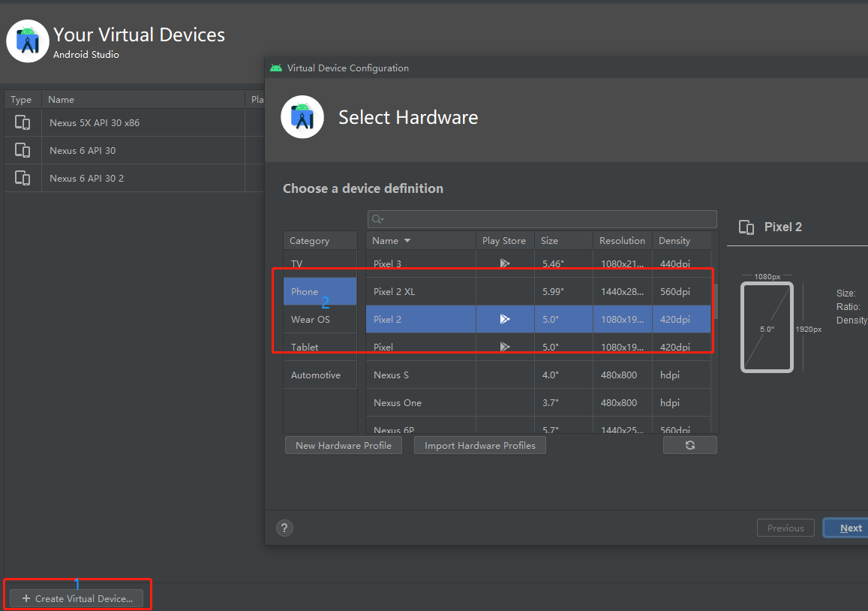
Task: Sort devices using the Name column arrow
Action: 407,241
